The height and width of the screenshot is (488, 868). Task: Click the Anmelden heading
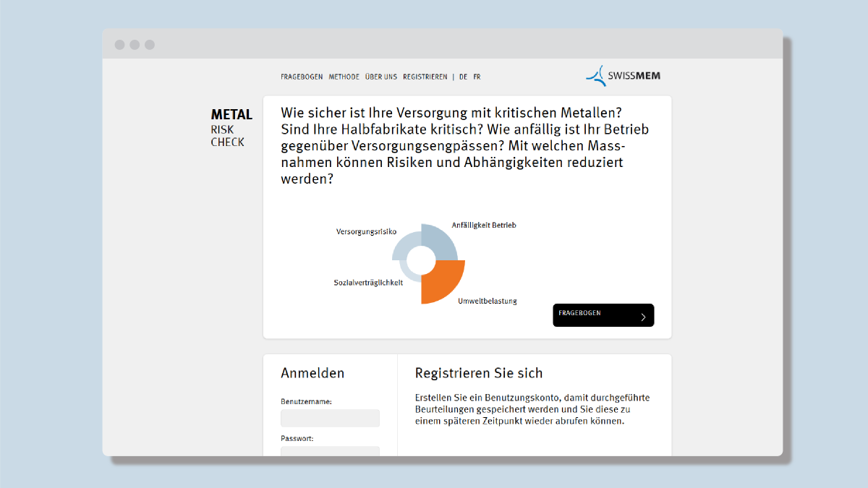(312, 373)
